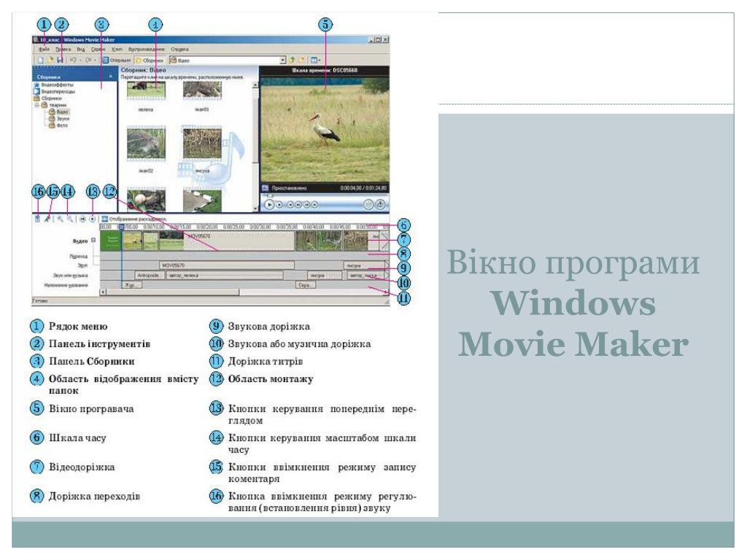Rewind the timeline to the start
The height and width of the screenshot is (560, 747).
[x=82, y=219]
